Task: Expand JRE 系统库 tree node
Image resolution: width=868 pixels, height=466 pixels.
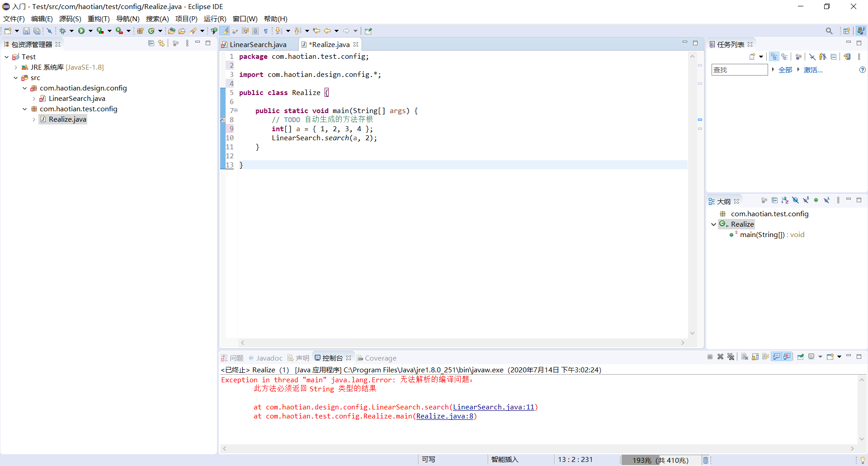Action: 16,67
